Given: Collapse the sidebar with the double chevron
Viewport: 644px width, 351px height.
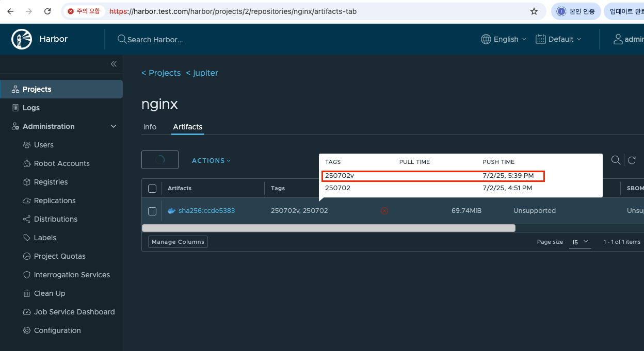Looking at the screenshot, I should (114, 64).
